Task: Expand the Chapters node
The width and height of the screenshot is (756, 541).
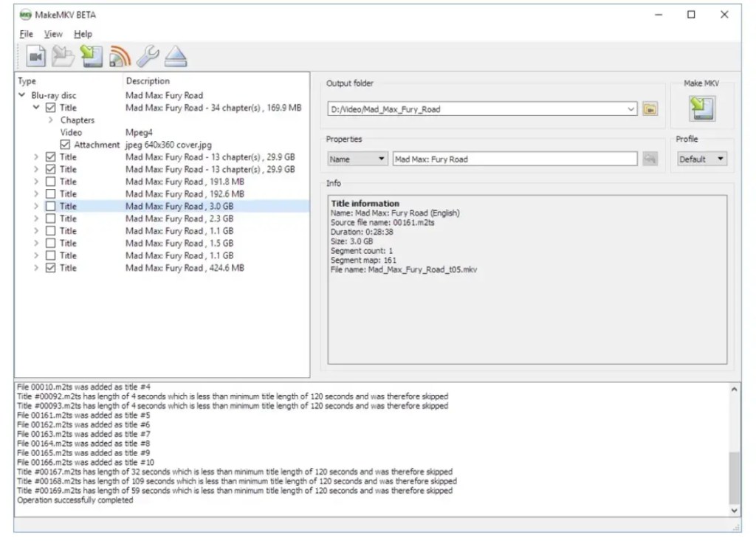Action: 51,120
